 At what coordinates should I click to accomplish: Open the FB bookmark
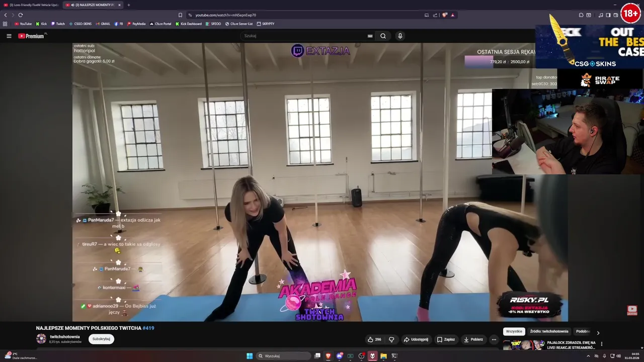pos(119,24)
